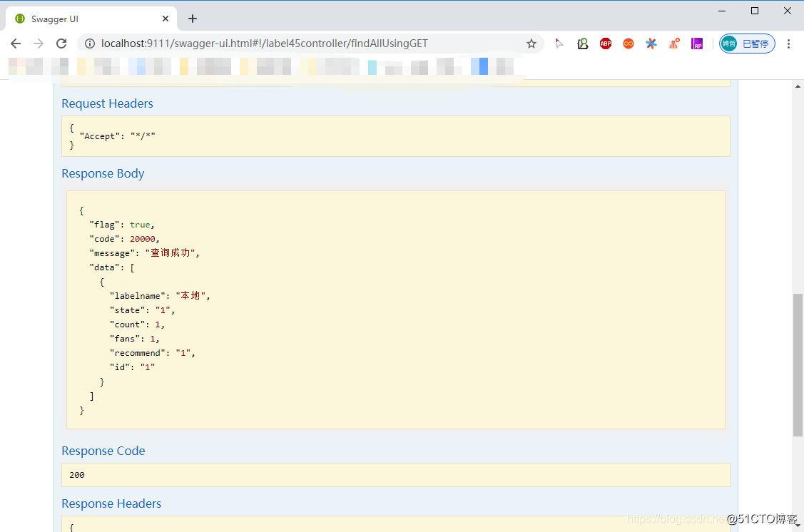Click the "flag": true line
This screenshot has width=804, height=532.
[x=121, y=225]
